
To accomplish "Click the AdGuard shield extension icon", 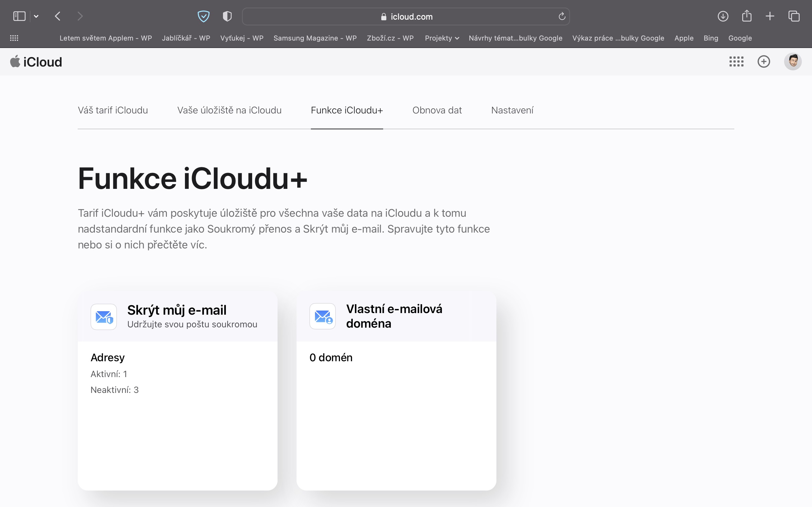I will point(203,16).
